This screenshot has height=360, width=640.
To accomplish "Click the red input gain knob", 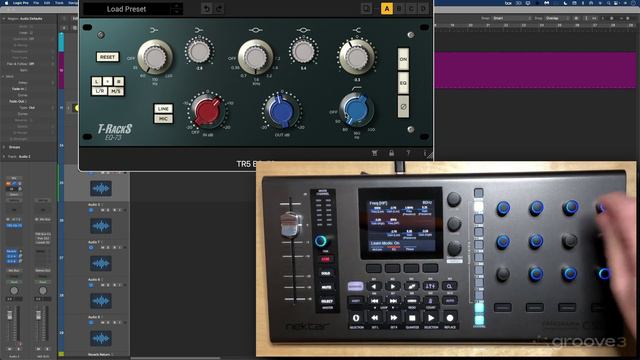I will 207,111.
